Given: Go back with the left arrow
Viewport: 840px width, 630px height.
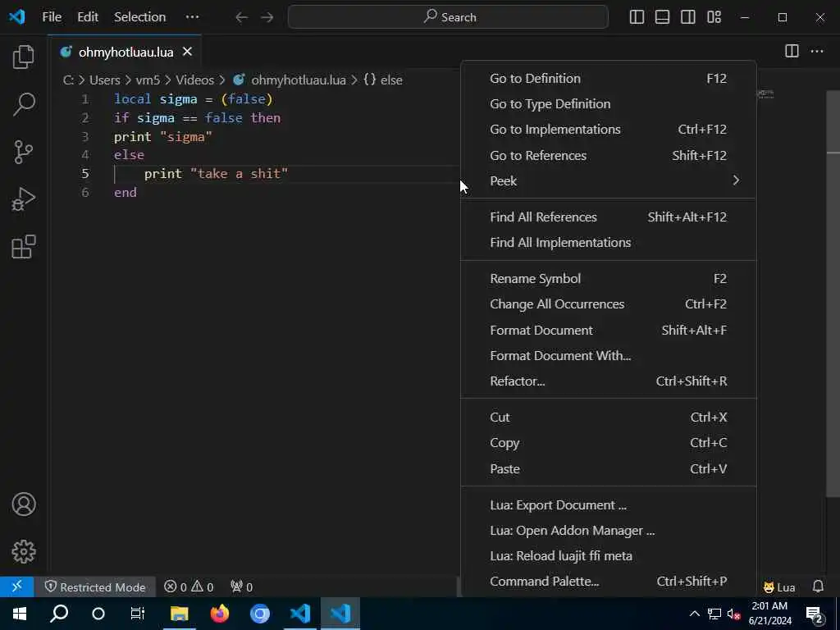Looking at the screenshot, I should tap(242, 17).
